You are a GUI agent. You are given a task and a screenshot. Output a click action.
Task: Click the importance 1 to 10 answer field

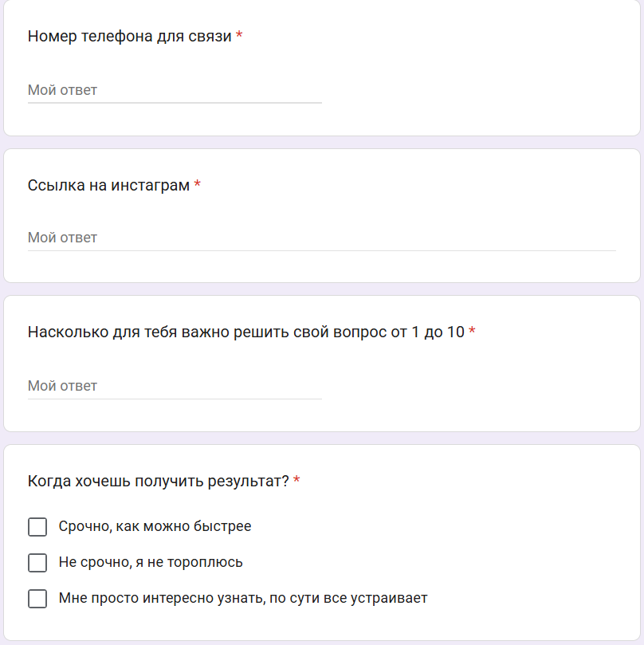(175, 386)
